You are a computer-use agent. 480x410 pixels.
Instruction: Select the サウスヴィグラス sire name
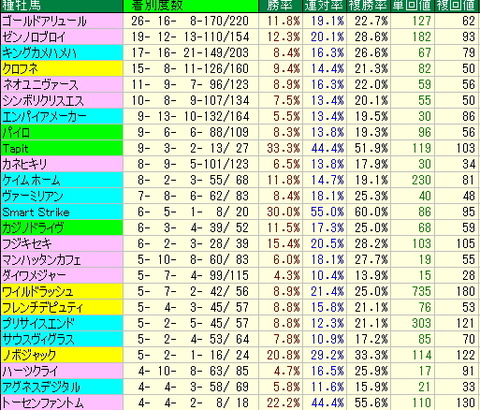[x=38, y=340]
